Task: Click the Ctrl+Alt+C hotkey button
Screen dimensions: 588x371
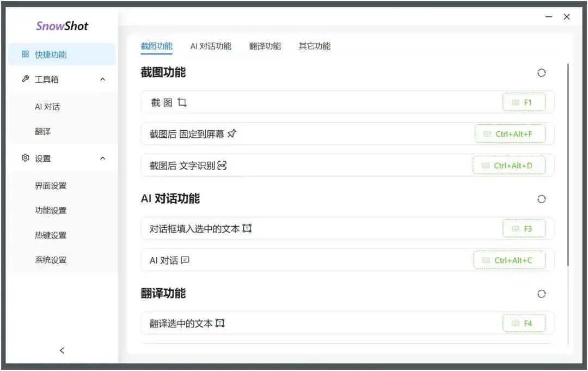Action: pos(510,260)
